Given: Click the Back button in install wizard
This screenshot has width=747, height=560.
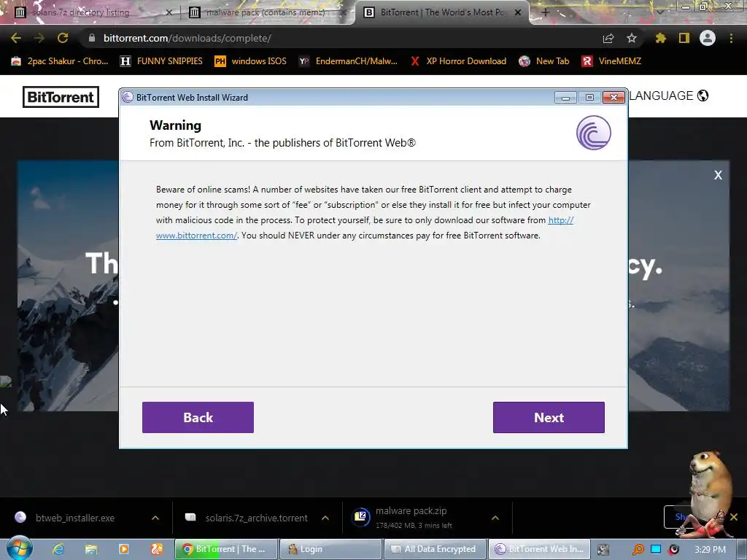Looking at the screenshot, I should click(x=198, y=417).
